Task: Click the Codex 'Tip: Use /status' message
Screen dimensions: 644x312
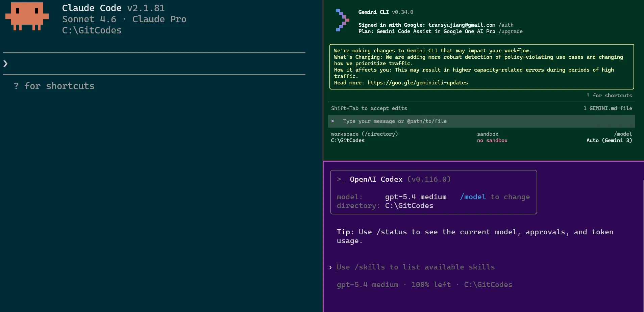Action: pos(475,236)
